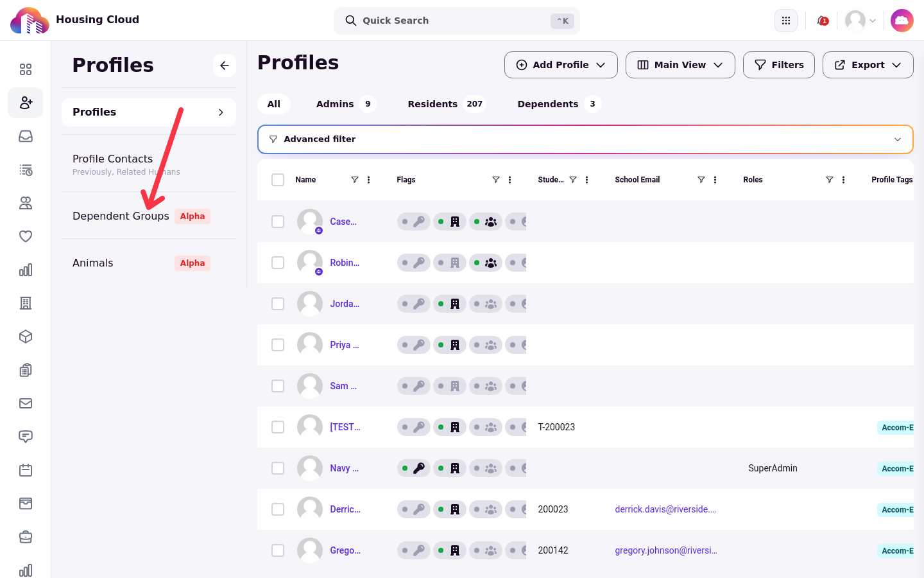Expand the Advanced filter panel
The height and width of the screenshot is (578, 924).
(585, 139)
